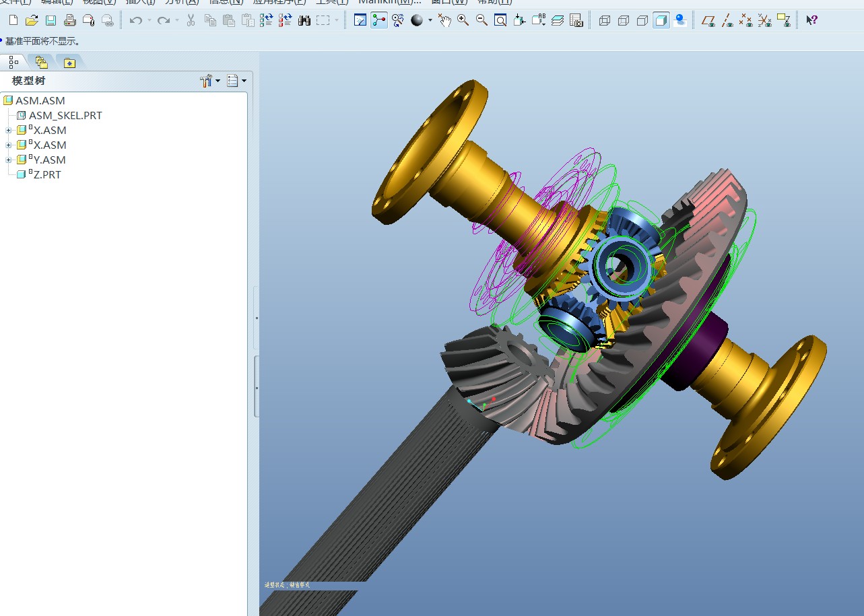Send model as mail attachment

[88, 20]
